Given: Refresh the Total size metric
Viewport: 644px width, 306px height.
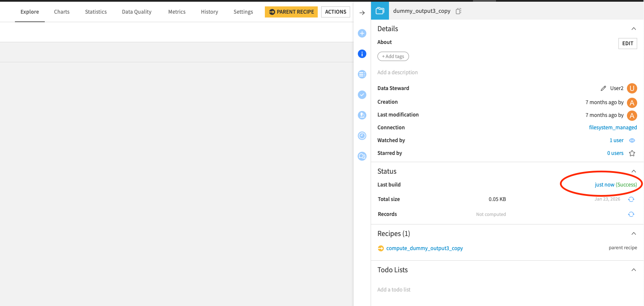Looking at the screenshot, I should point(631,199).
